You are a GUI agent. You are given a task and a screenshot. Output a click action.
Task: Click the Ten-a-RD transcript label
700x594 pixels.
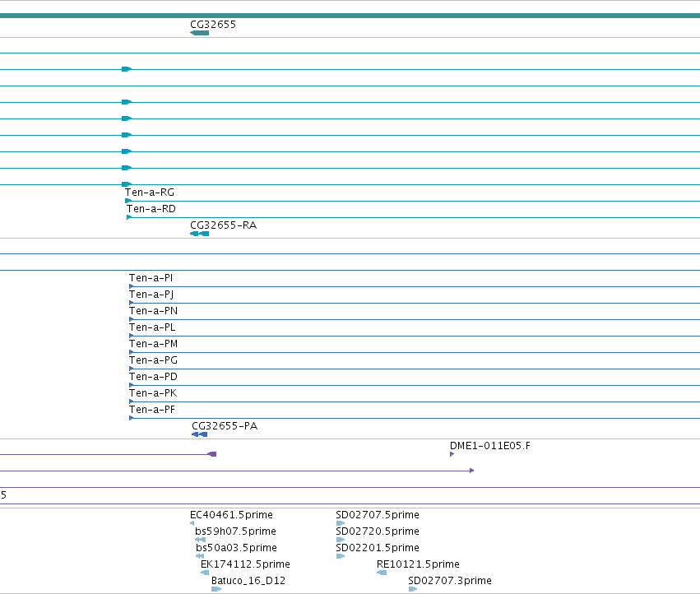(x=151, y=209)
